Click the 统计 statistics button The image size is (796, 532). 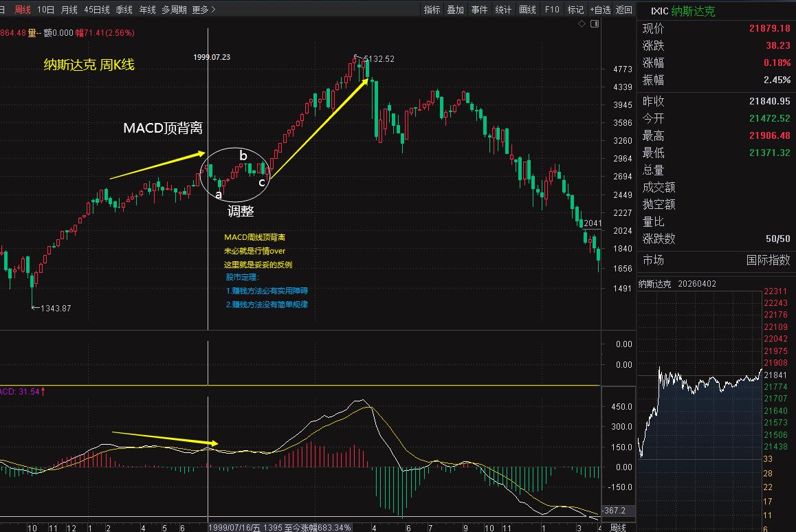tap(503, 10)
